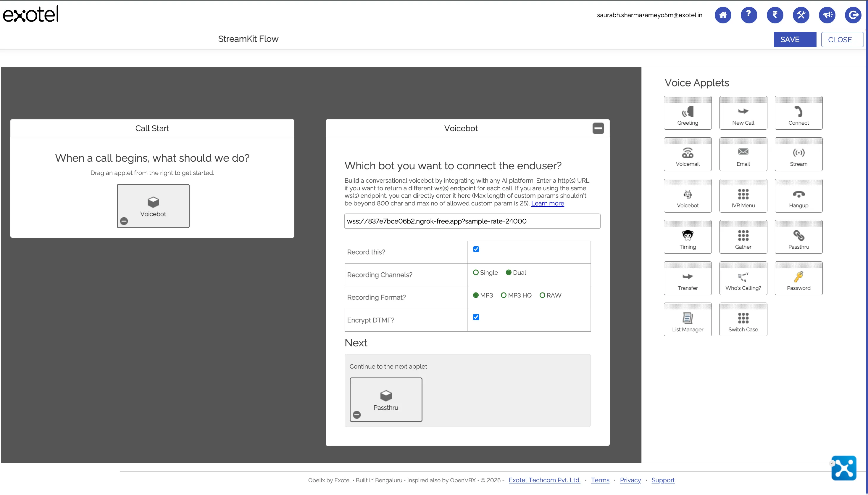Select the IVR Menu applet
The width and height of the screenshot is (868, 495).
pyautogui.click(x=743, y=196)
